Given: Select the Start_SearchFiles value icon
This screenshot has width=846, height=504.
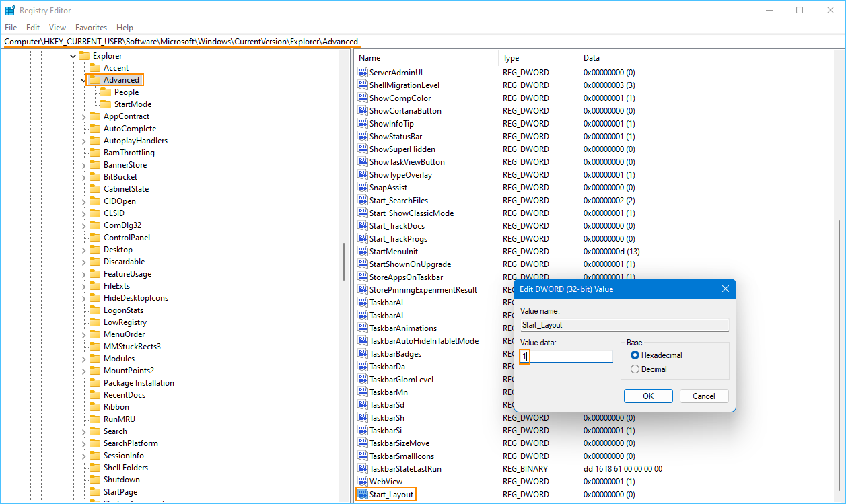Looking at the screenshot, I should click(363, 201).
